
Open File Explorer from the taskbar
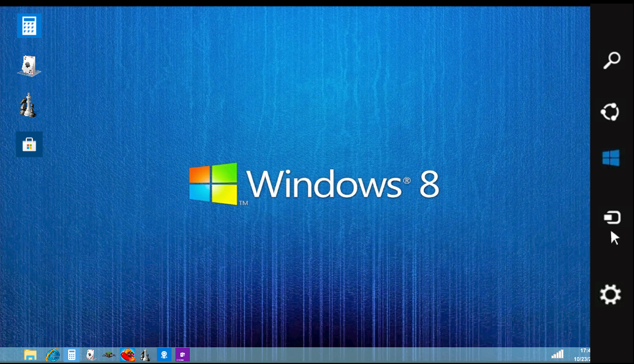(30, 355)
